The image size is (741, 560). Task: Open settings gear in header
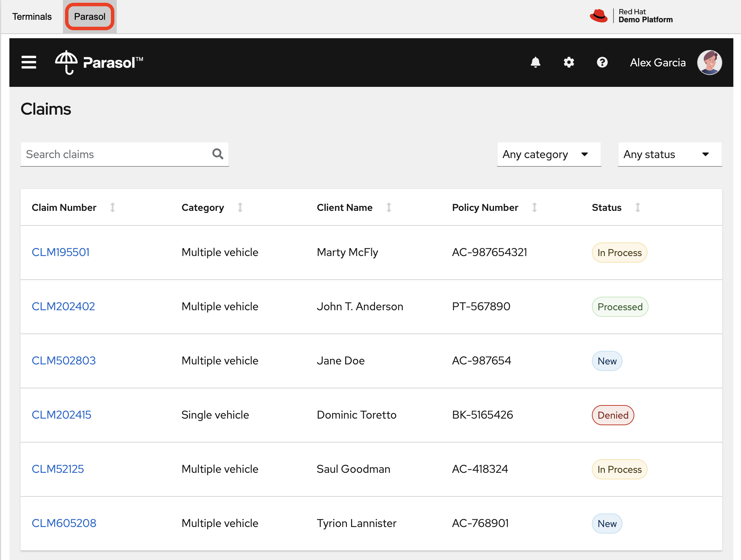(569, 63)
